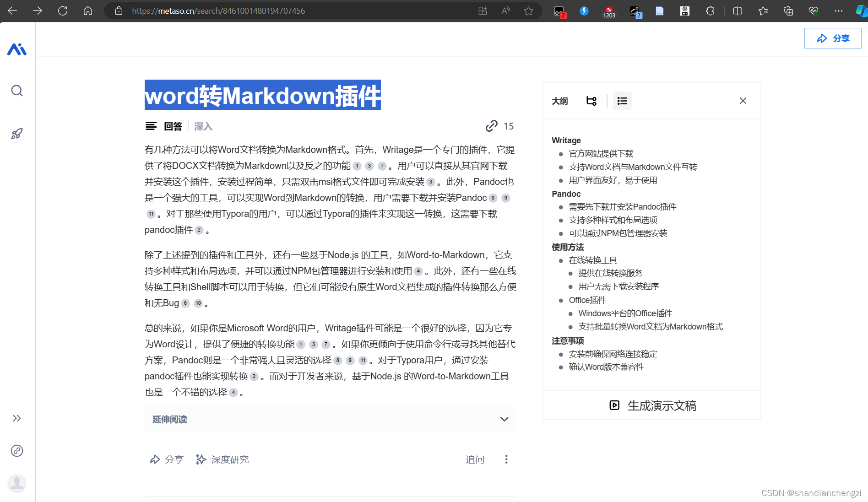868x502 pixels.
Task: Open search from the left sidebar
Action: coord(17,91)
